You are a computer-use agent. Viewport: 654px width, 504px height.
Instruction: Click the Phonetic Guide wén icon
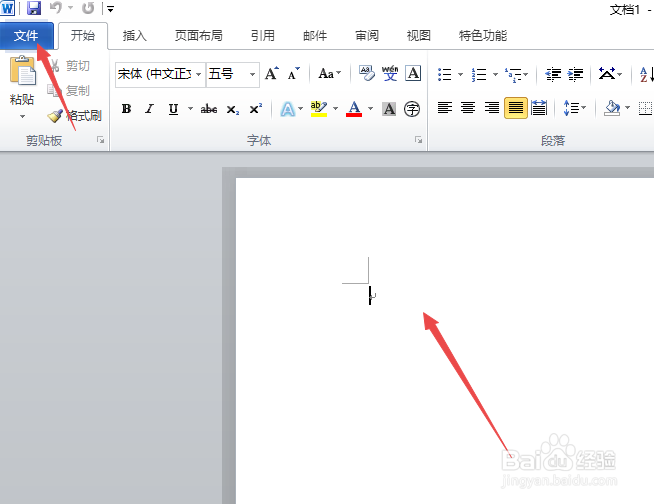click(x=390, y=73)
